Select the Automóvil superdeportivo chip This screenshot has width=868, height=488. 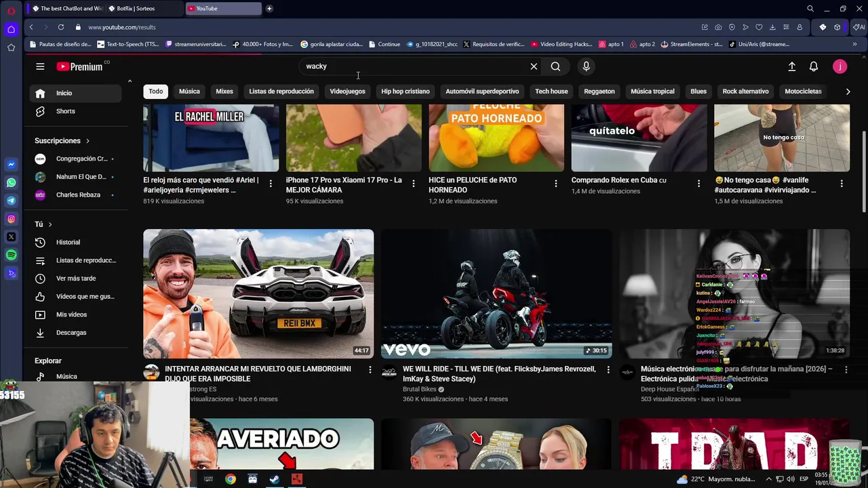(482, 91)
